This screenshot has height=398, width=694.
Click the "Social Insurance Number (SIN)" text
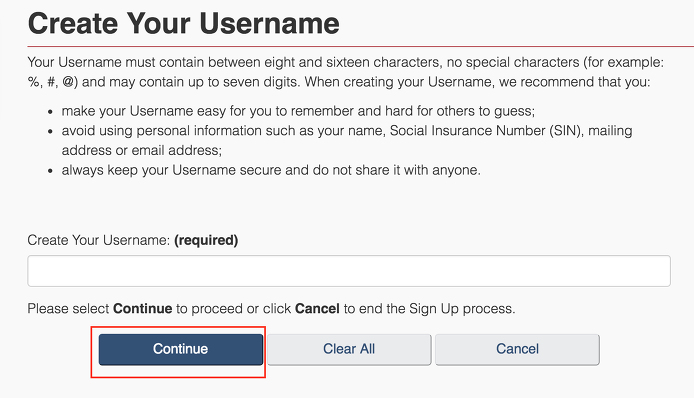[x=485, y=131]
